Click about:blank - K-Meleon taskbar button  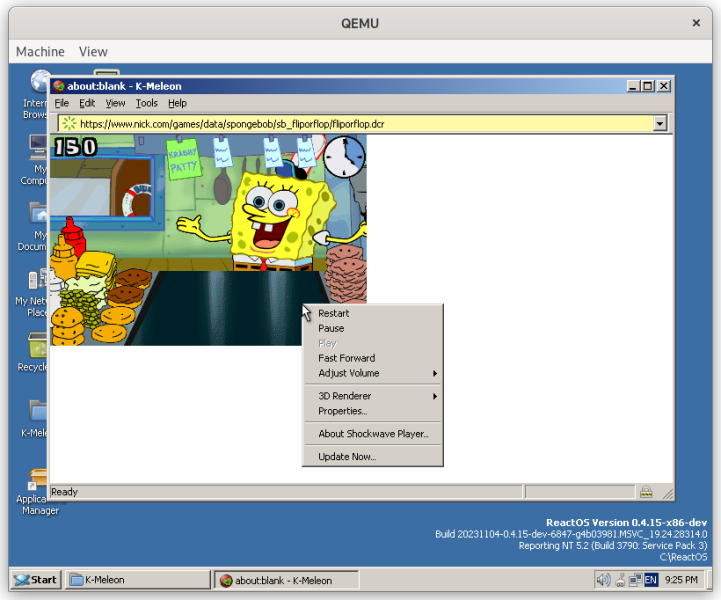click(x=287, y=580)
